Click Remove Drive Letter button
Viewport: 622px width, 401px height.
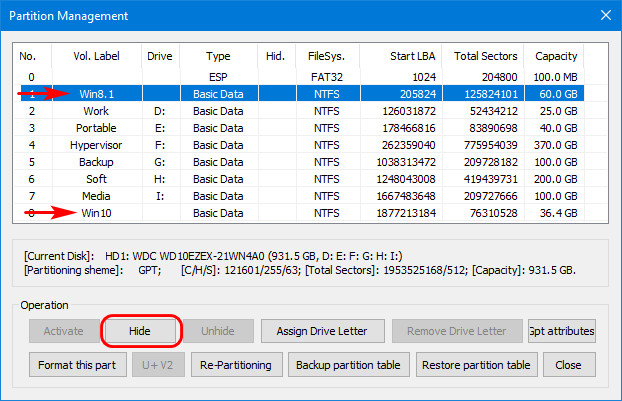pos(457,331)
